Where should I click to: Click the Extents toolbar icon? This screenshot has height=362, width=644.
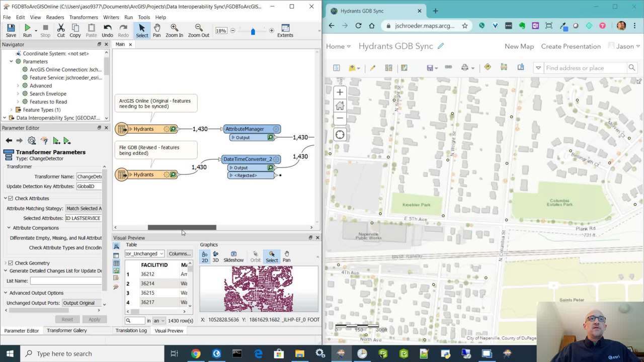coord(285,30)
